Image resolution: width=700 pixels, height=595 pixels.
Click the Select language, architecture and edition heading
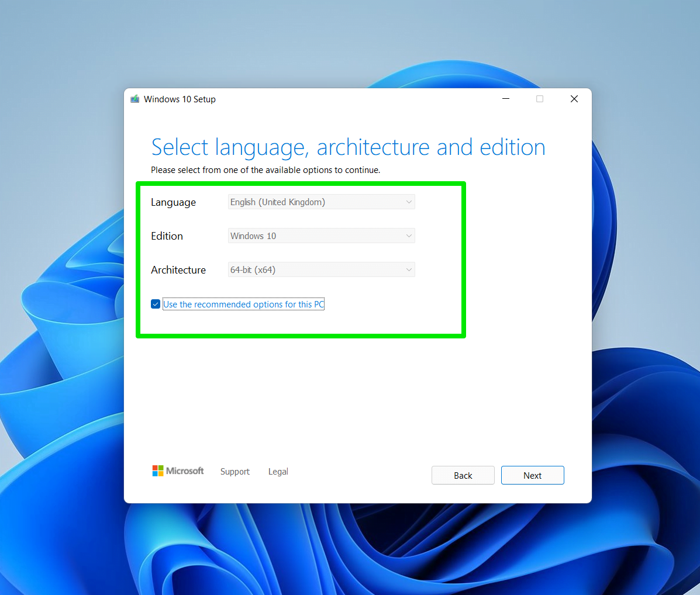tap(348, 147)
